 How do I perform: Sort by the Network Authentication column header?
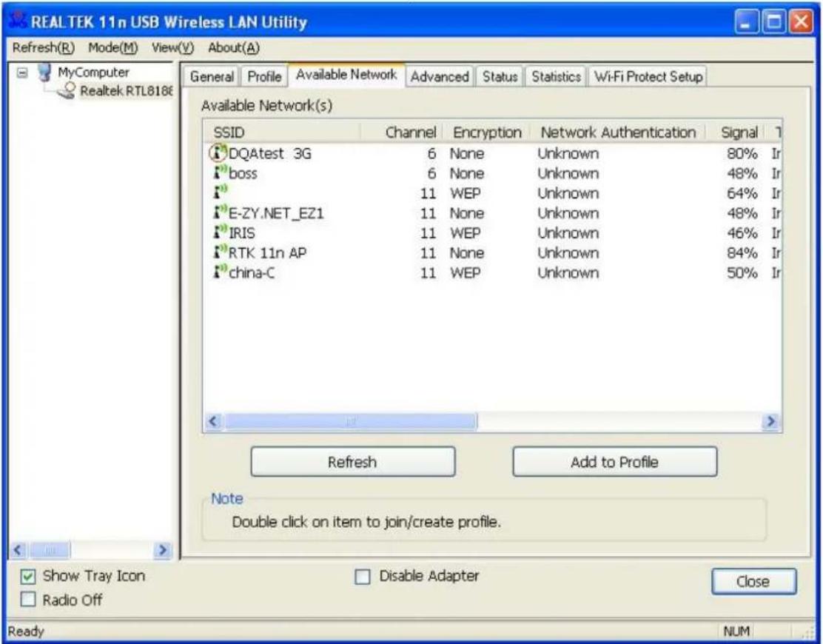pyautogui.click(x=618, y=133)
